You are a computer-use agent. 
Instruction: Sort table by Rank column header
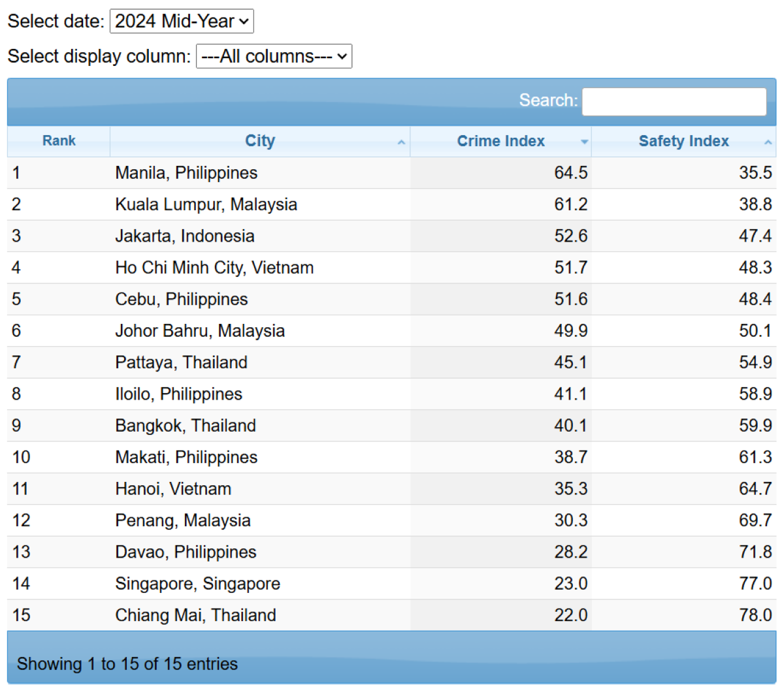tap(59, 141)
